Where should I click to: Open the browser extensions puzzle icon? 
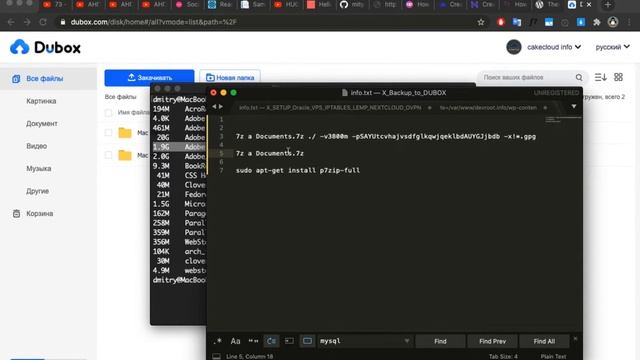pyautogui.click(x=597, y=22)
